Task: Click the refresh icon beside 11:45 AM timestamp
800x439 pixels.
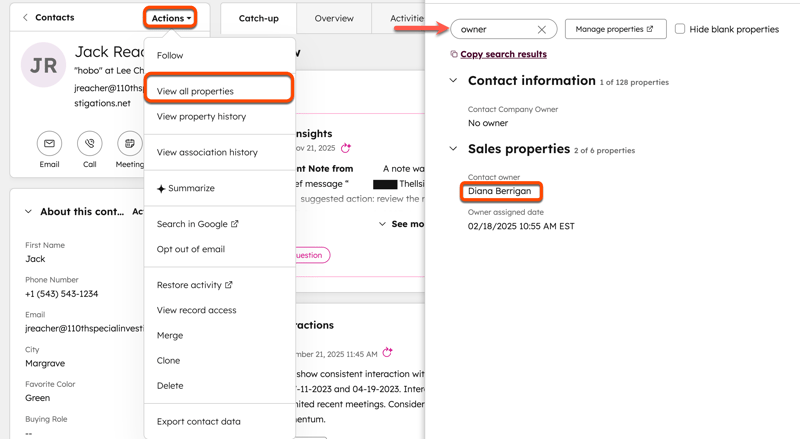Action: 387,353
